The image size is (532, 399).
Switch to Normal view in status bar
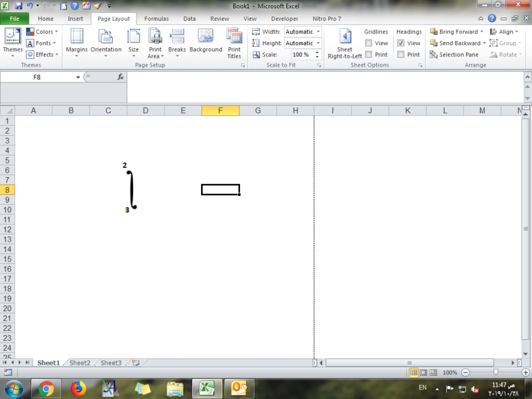tap(413, 372)
